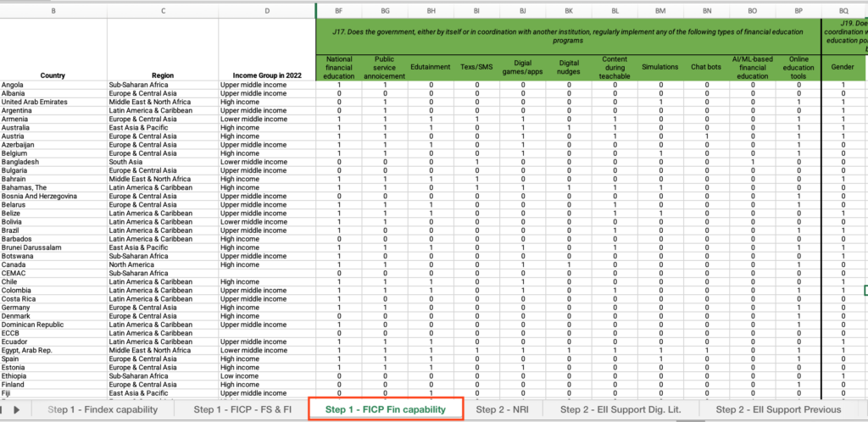Image resolution: width=868 pixels, height=422 pixels.
Task: Select column BH header
Action: (431, 10)
